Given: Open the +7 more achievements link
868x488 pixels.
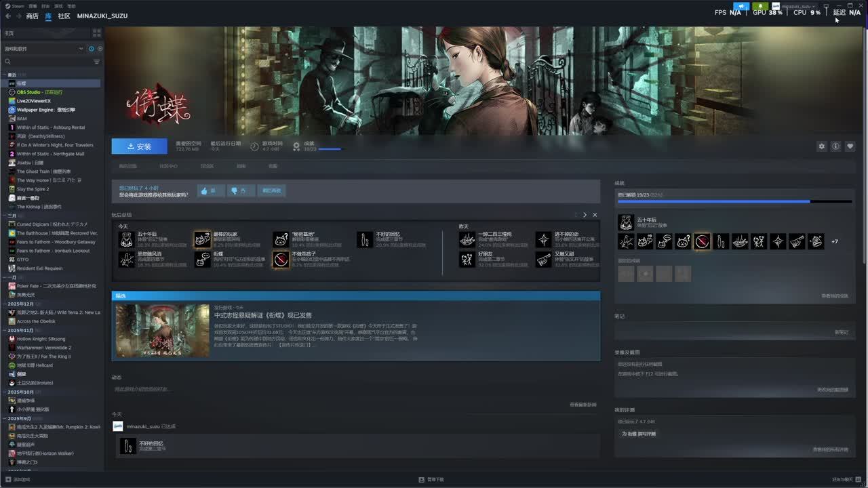Looking at the screenshot, I should pyautogui.click(x=835, y=241).
